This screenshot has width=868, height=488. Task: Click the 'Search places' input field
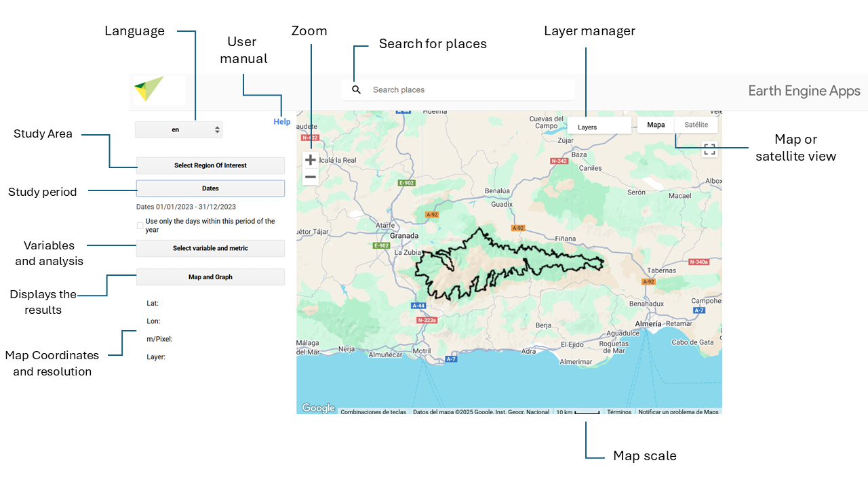coord(468,90)
